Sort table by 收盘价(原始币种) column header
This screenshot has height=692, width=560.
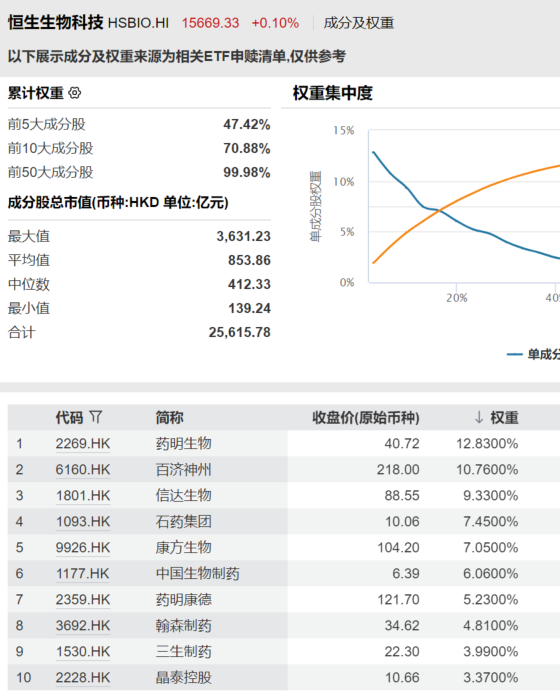click(366, 417)
